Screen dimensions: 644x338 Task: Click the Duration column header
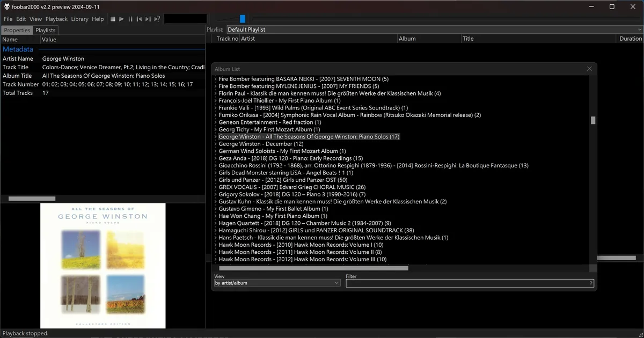tap(631, 39)
